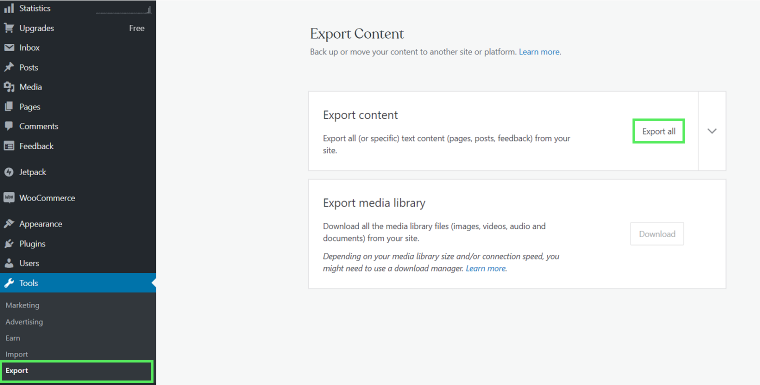Screen dimensions: 760x385
Task: Click the Users person icon
Action: [9, 263]
